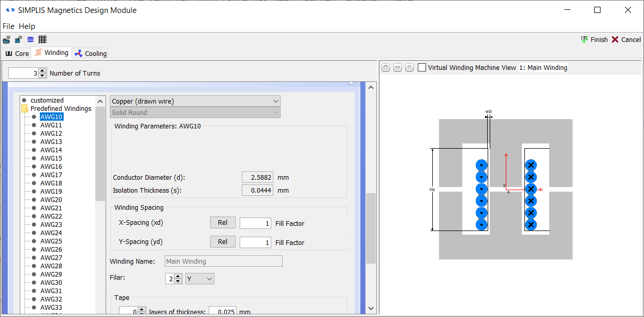The height and width of the screenshot is (317, 644).
Task: Select AWG18 from predefined windings
Action: (51, 183)
